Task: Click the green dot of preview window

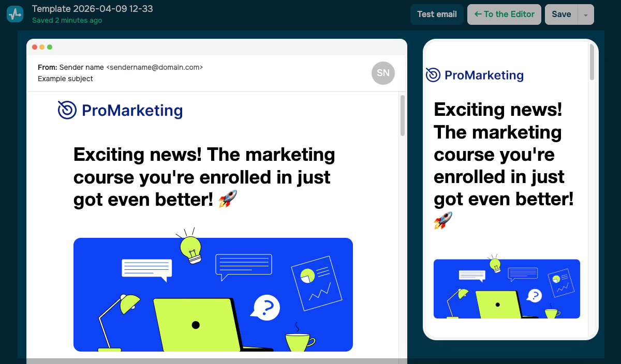Action: (50, 47)
